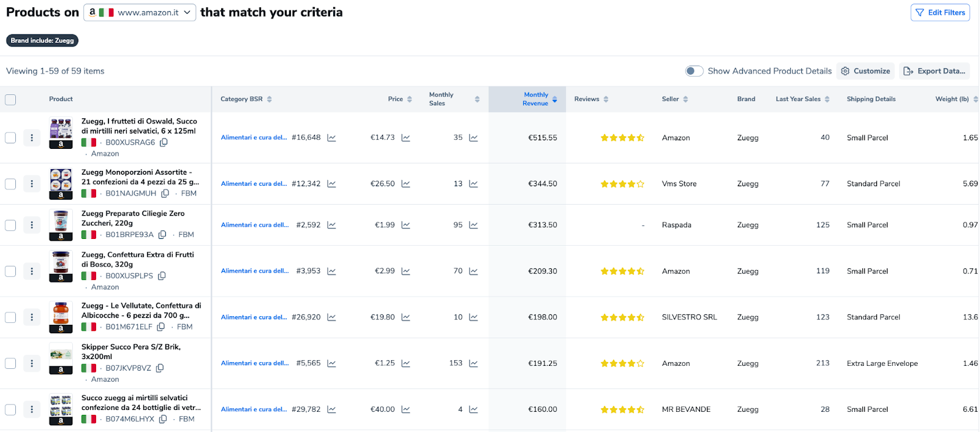Viewport: 980px width, 432px height.
Task: Click the star rating in Vms Store row
Action: 622,184
